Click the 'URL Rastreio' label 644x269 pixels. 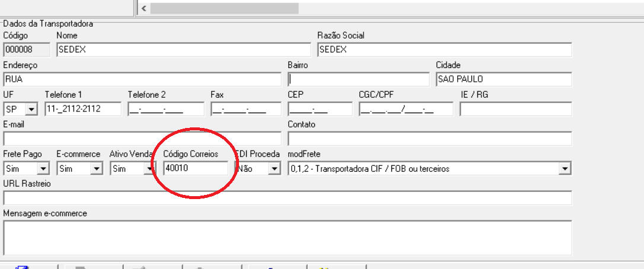[27, 184]
